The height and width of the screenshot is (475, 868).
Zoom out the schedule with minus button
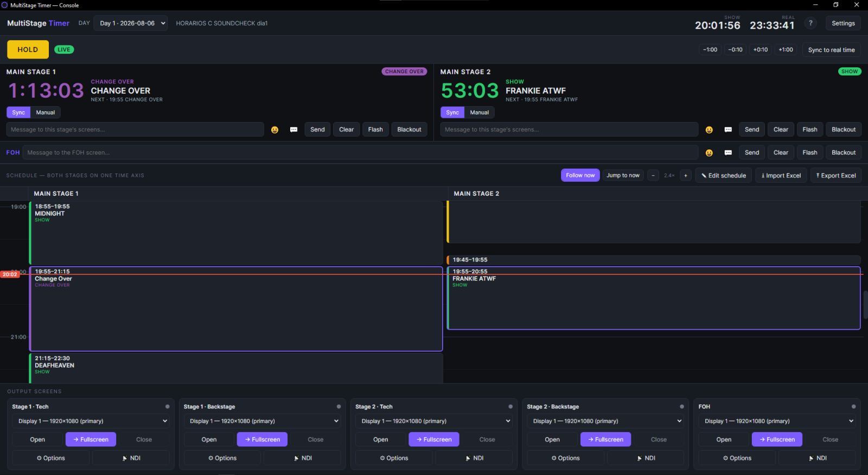click(x=653, y=175)
